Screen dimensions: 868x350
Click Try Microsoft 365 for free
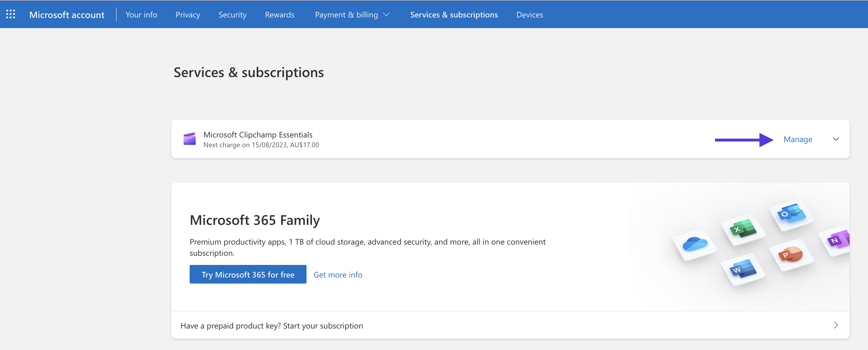tap(248, 274)
